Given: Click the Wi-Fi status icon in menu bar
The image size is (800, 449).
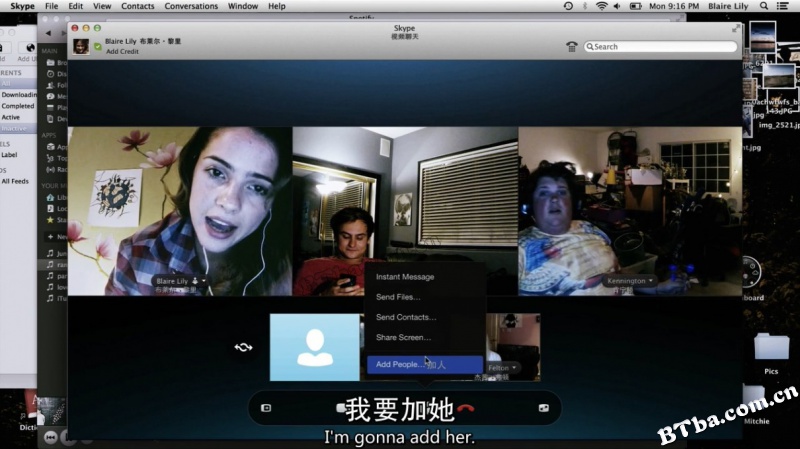Looking at the screenshot, I should (602, 6).
